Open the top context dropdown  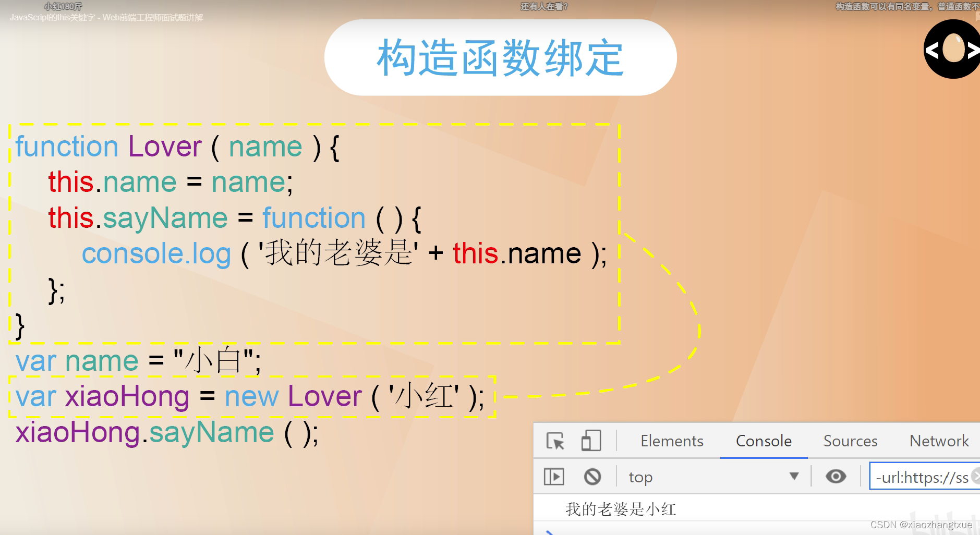pos(713,477)
